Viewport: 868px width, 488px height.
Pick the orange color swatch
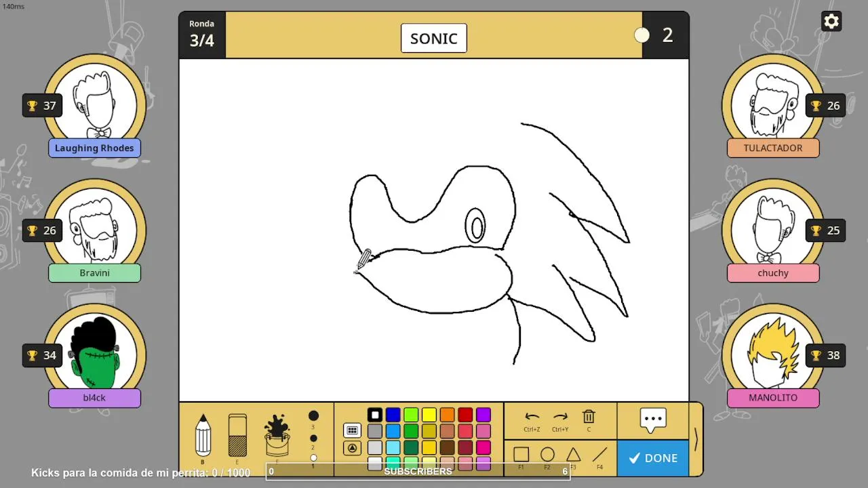[x=447, y=415]
